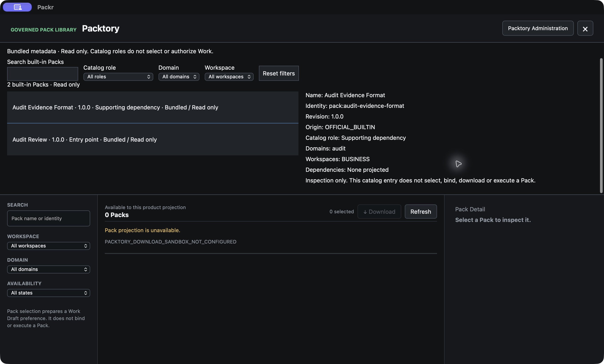This screenshot has width=604, height=364.
Task: Click the PACKTORY_DOWNLOAD_SANDBOX_NOT_CONFIGURED error code
Action: coord(171,242)
